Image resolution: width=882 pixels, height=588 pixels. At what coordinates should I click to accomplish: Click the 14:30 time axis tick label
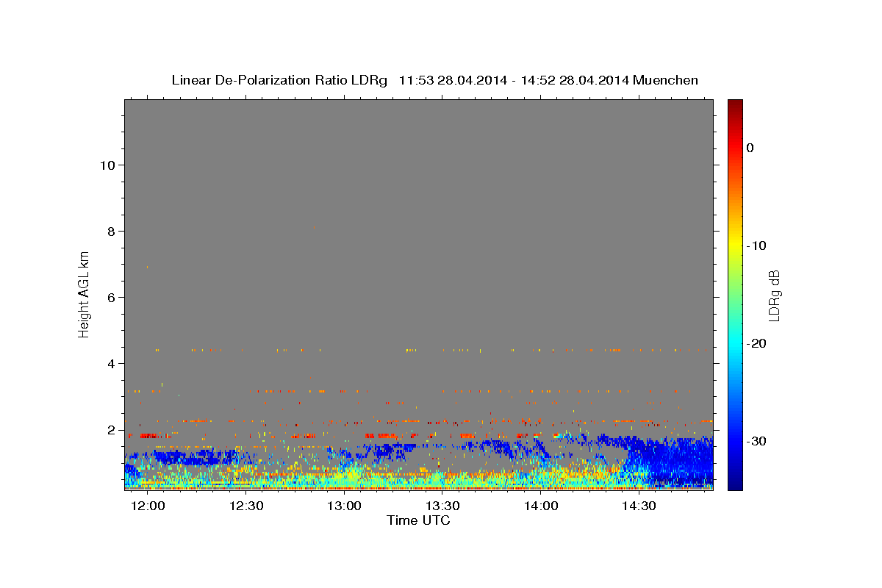click(x=639, y=506)
